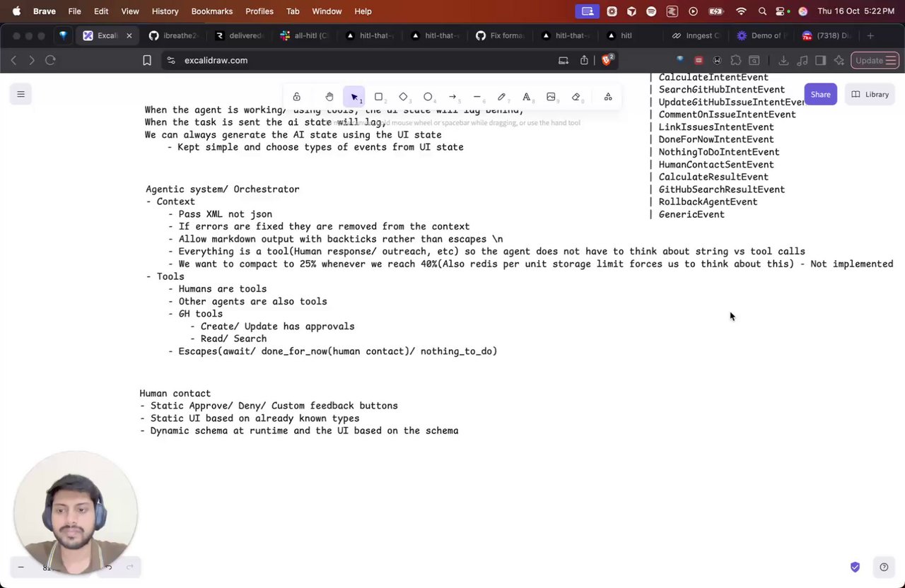
Task: Click the bookmark icon beside address bar
Action: [x=147, y=60]
